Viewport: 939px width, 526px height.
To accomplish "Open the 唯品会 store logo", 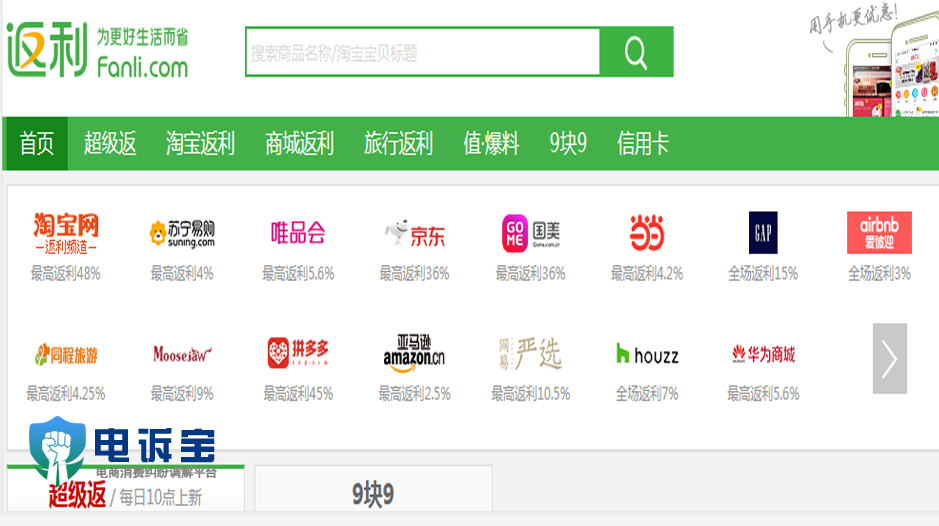I will pos(298,232).
